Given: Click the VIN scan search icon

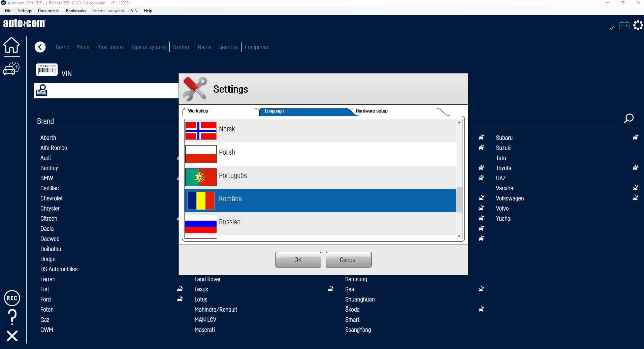Looking at the screenshot, I should (x=41, y=91).
